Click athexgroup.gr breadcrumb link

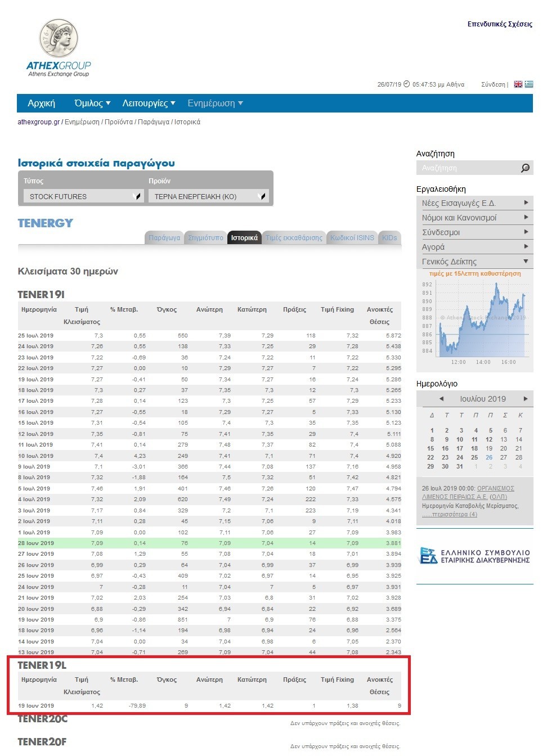39,122
